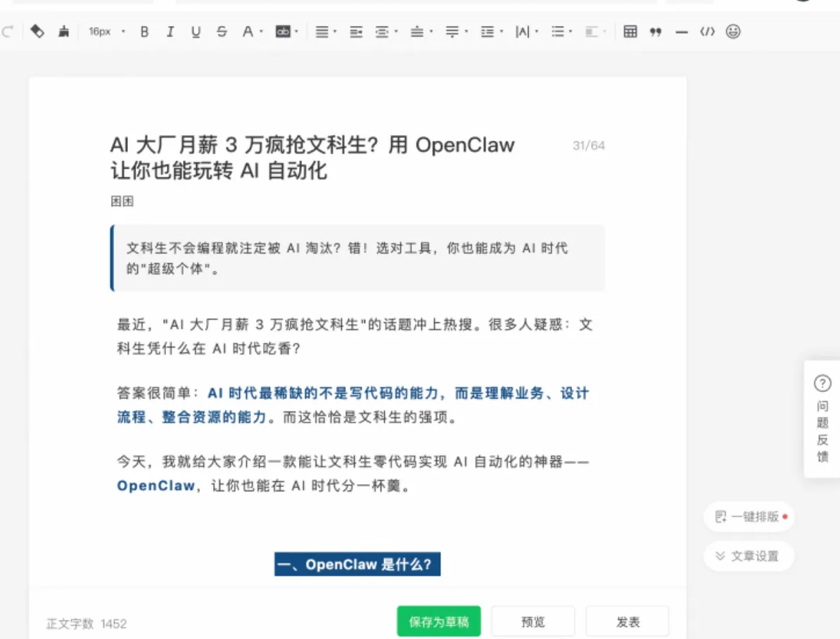Insert a blockquote with the quote icon
This screenshot has width=840, height=639.
tap(655, 32)
